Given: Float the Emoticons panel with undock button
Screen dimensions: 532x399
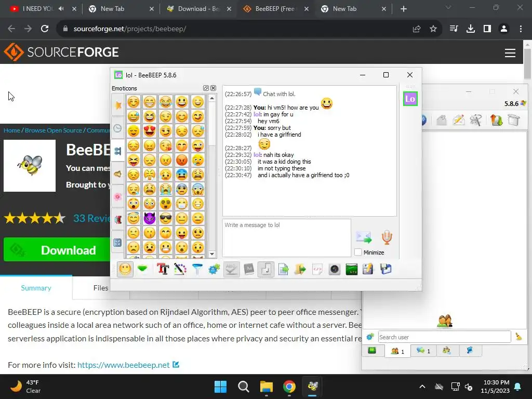Looking at the screenshot, I should tap(206, 88).
